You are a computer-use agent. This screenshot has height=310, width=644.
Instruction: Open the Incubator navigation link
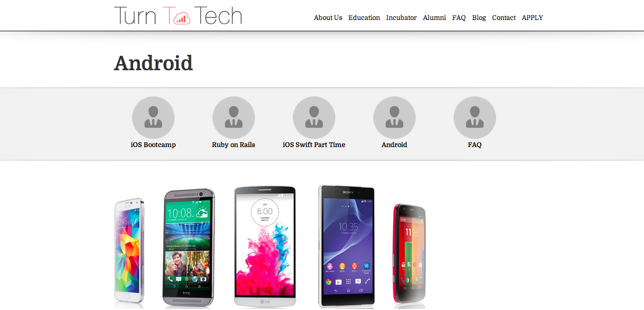pyautogui.click(x=401, y=17)
